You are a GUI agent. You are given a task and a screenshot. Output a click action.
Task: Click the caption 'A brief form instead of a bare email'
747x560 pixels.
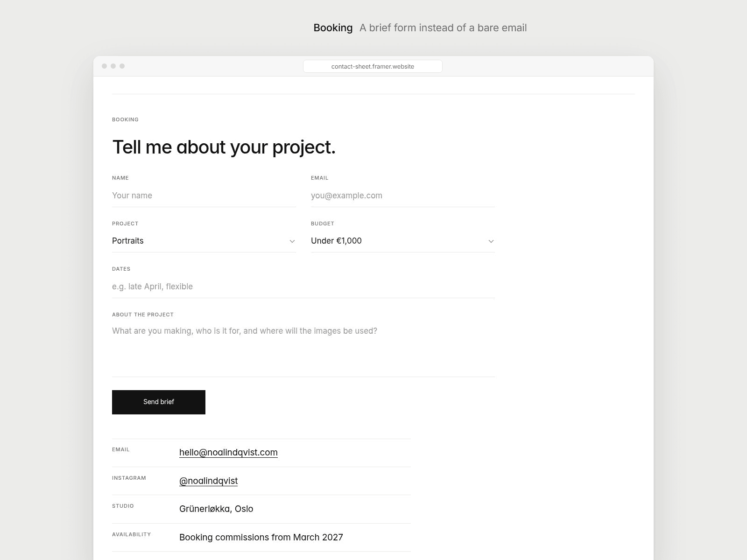(x=443, y=28)
